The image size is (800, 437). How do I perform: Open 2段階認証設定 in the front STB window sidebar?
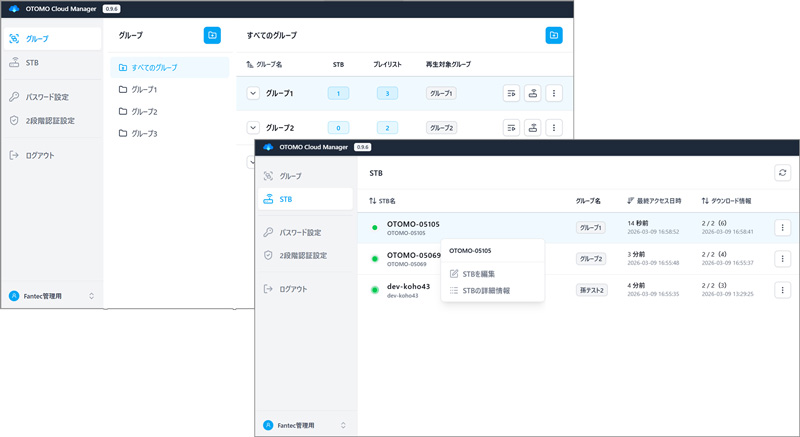point(302,255)
